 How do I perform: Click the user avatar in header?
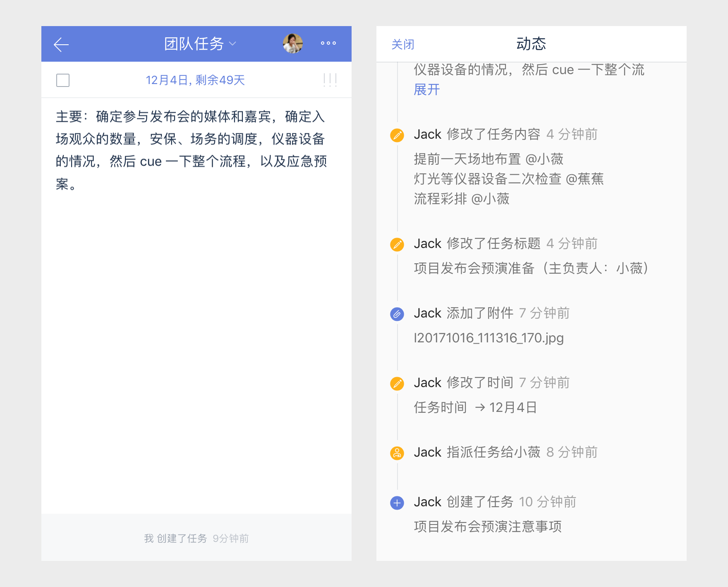(293, 43)
